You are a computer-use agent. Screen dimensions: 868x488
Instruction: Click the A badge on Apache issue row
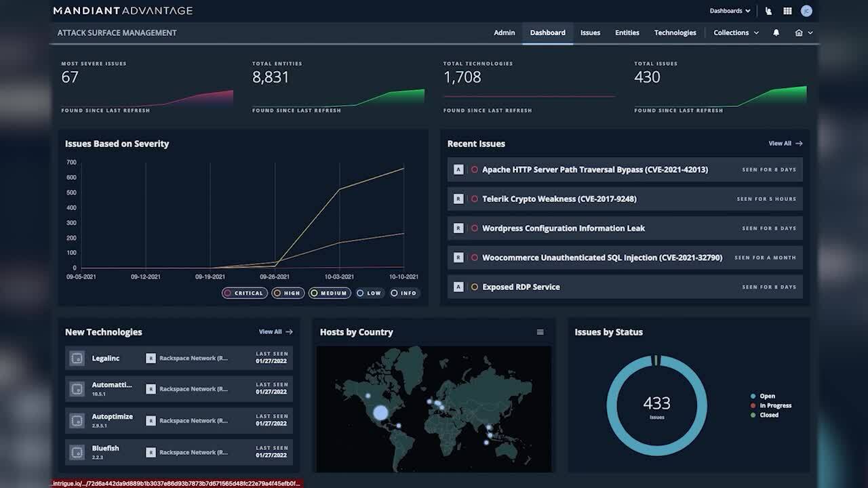[x=458, y=169]
